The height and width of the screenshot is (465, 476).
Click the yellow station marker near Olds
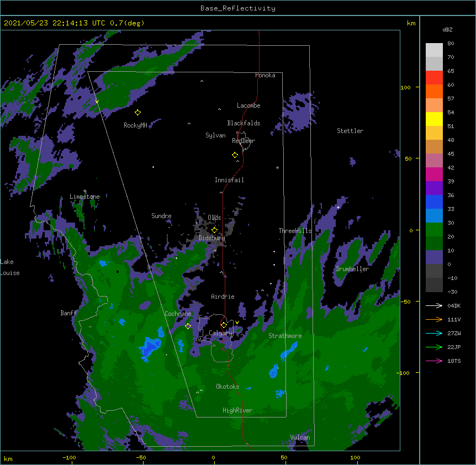coord(214,230)
